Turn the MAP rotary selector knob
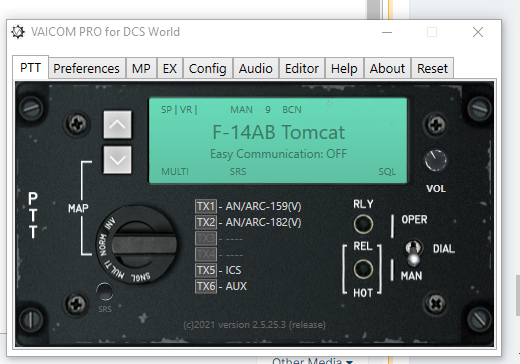This screenshot has width=520, height=364. 136,245
